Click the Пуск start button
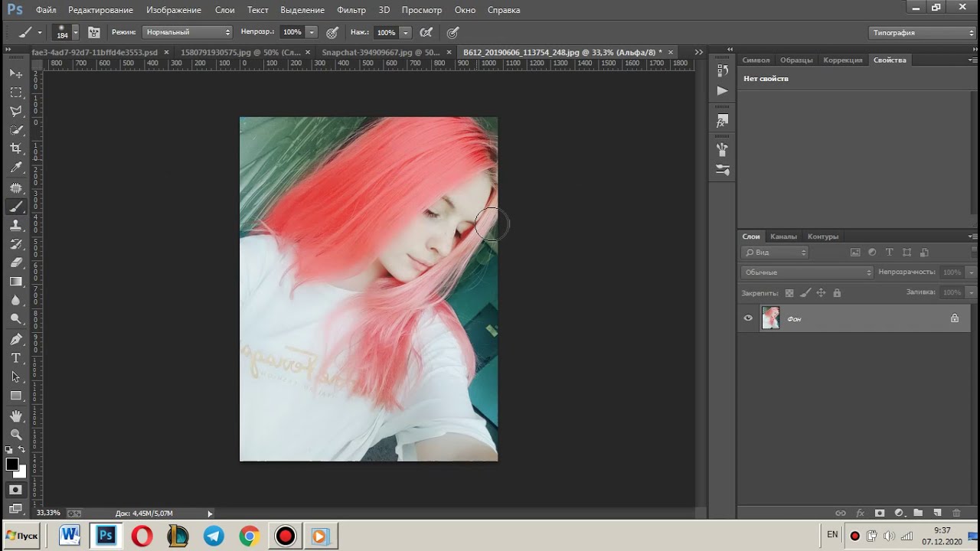This screenshot has width=980, height=551. pos(21,536)
